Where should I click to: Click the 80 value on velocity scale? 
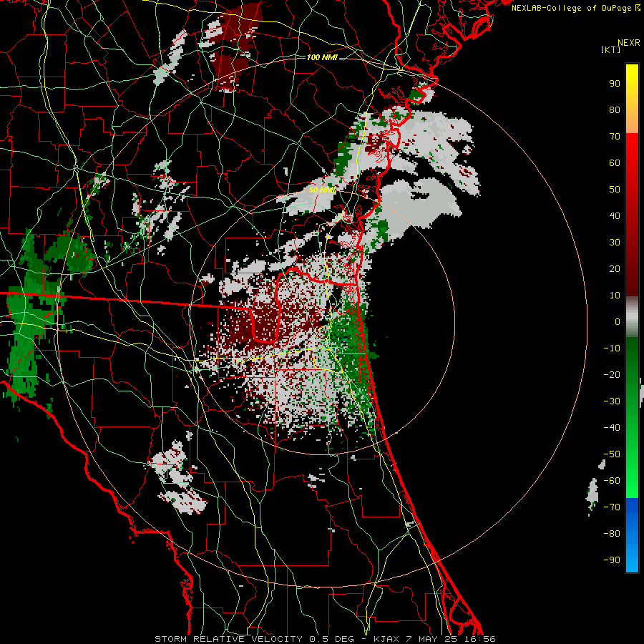(x=615, y=109)
